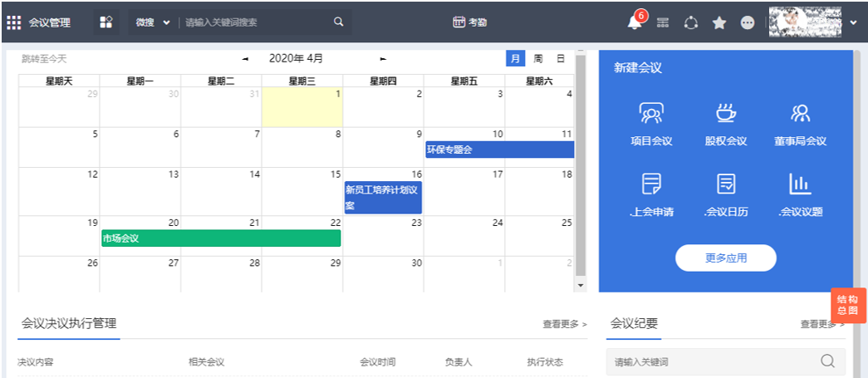Viewport: 868px width, 378px height.
Task: Select the 会议决议执行管理 tab
Action: click(x=69, y=324)
